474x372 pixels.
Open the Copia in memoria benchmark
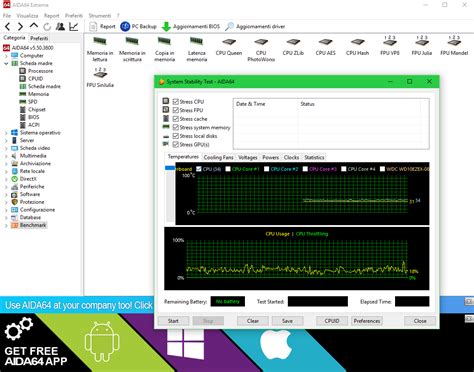coord(164,49)
